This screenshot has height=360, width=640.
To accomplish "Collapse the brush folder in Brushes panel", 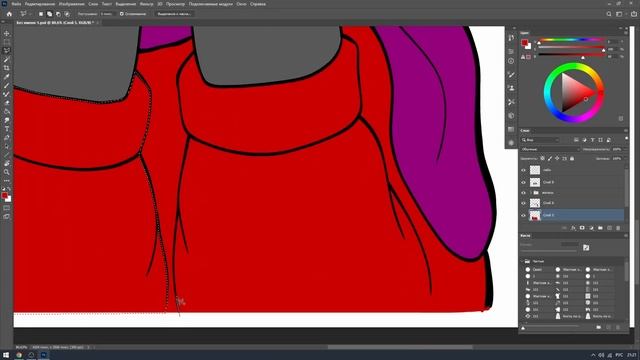I will [x=522, y=261].
